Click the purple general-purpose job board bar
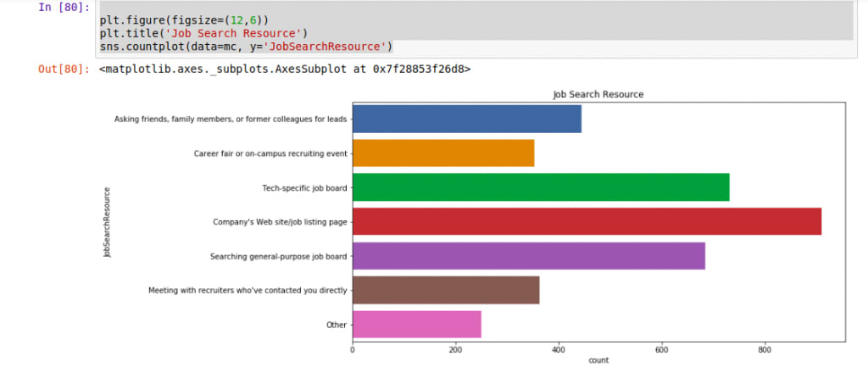This screenshot has width=868, height=378. pos(529,256)
